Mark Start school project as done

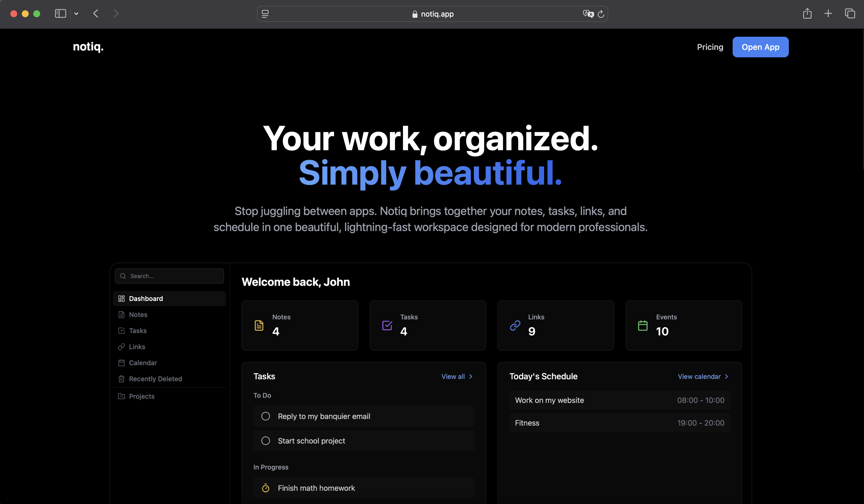[265, 441]
